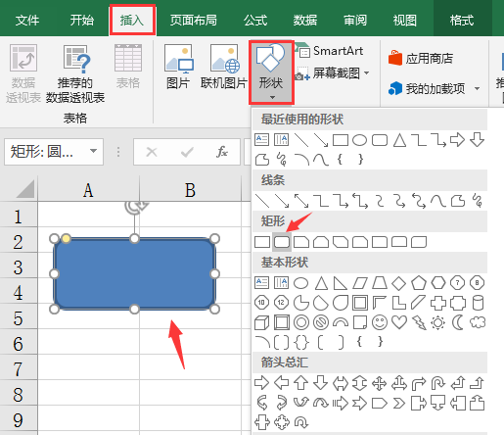Click the insert function fx button
The width and height of the screenshot is (504, 435).
(222, 152)
